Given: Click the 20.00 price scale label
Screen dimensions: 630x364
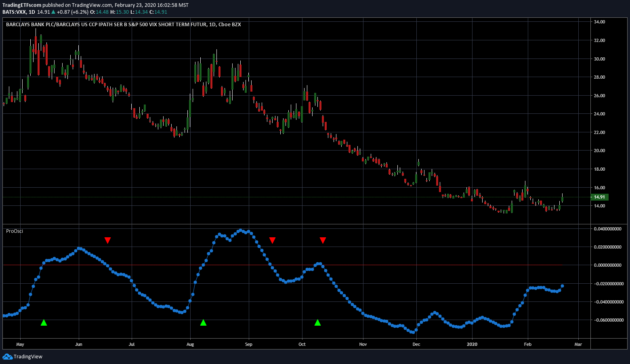Looking at the screenshot, I should [599, 151].
